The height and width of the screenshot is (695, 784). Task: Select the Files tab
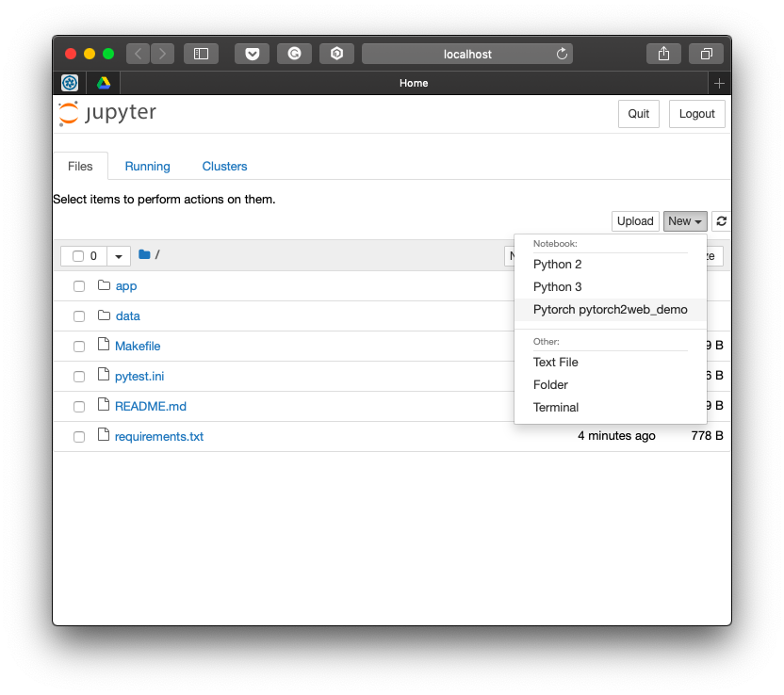80,166
